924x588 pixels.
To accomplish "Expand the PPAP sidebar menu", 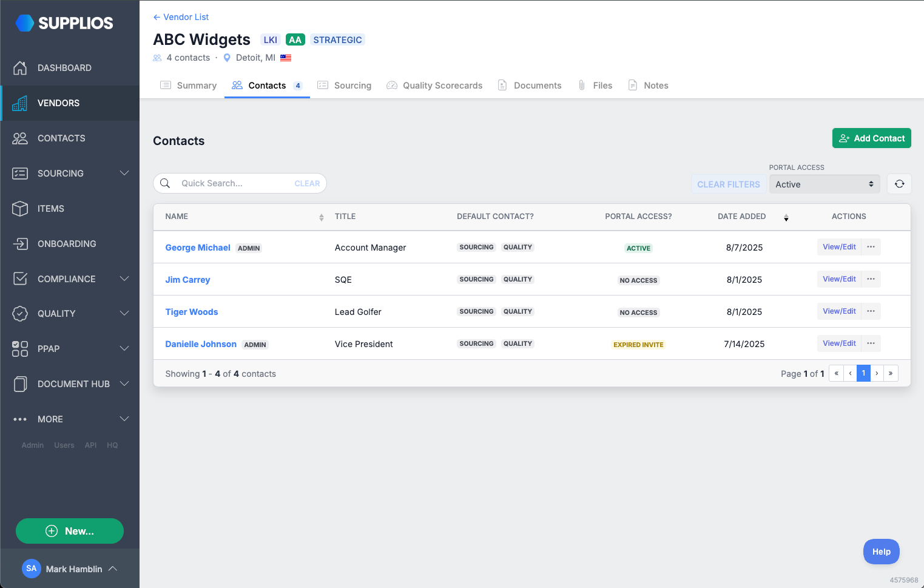I will [x=124, y=349].
